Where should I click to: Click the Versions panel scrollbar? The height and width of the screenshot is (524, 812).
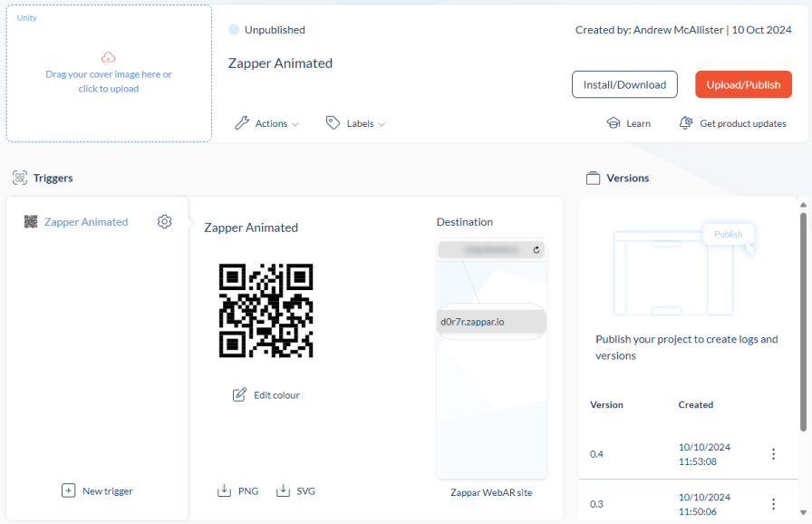click(803, 317)
